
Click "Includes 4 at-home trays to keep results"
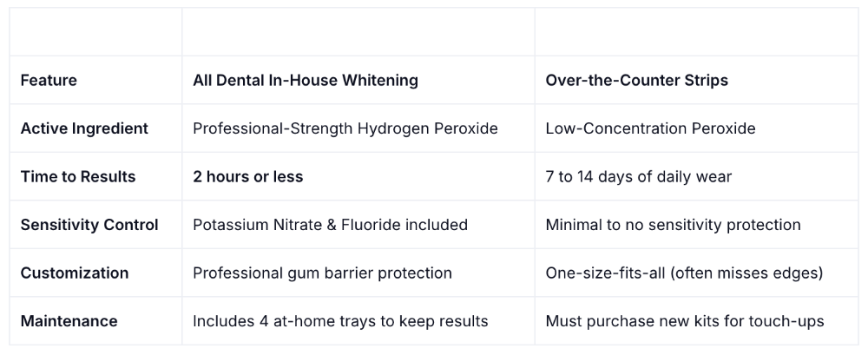pos(340,321)
